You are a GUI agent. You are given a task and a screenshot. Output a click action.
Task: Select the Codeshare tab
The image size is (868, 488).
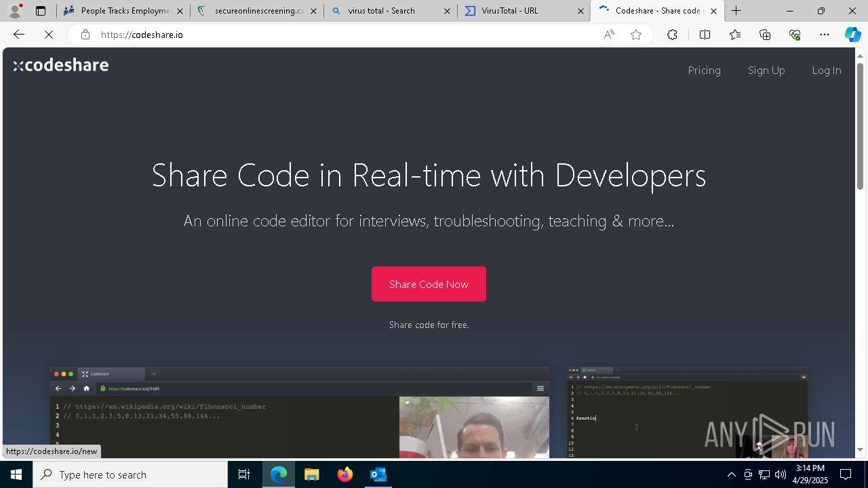point(656,11)
